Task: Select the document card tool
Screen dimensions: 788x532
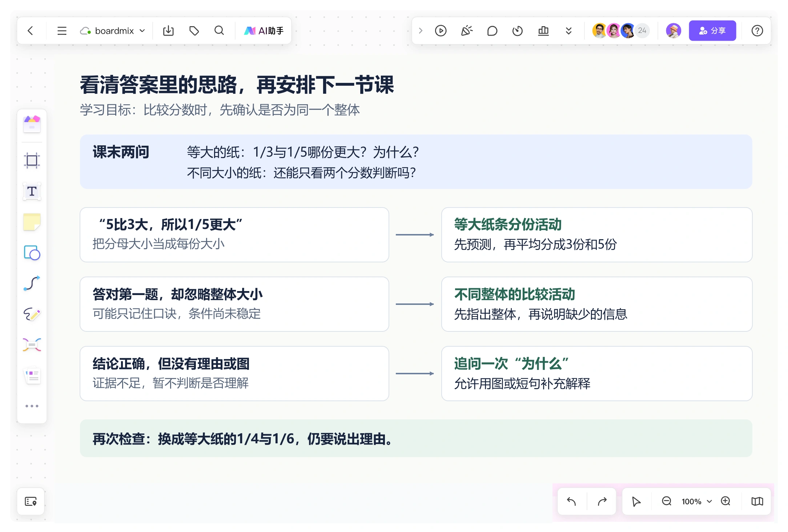Action: click(x=32, y=375)
